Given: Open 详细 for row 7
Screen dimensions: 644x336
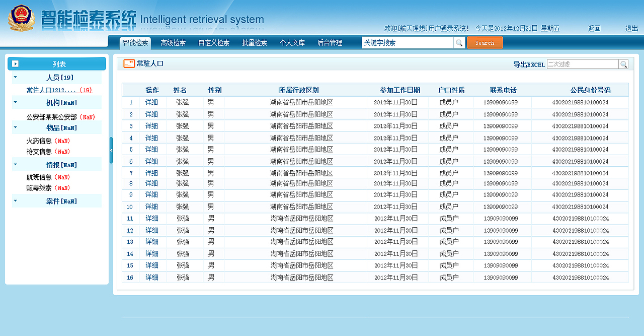Looking at the screenshot, I should (x=151, y=173).
